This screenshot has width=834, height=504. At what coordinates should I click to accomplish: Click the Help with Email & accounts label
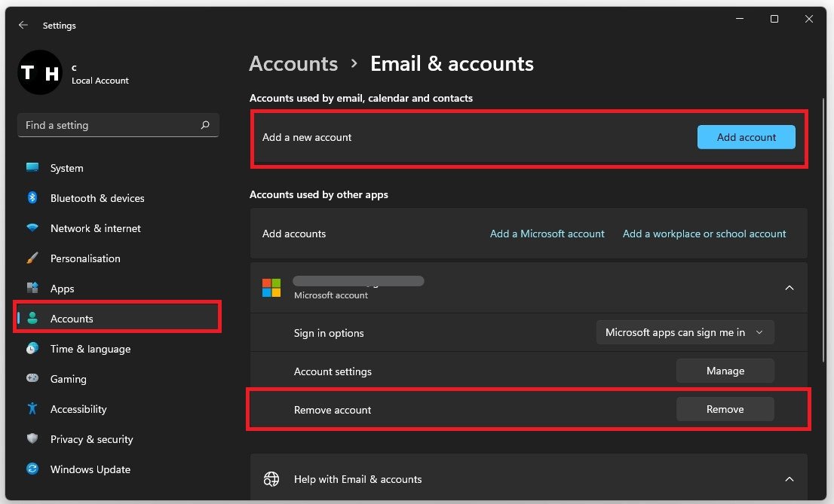click(x=358, y=479)
